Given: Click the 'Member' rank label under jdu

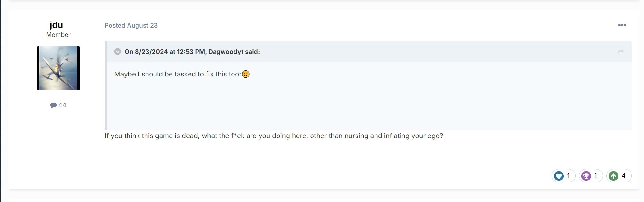Looking at the screenshot, I should point(58,35).
